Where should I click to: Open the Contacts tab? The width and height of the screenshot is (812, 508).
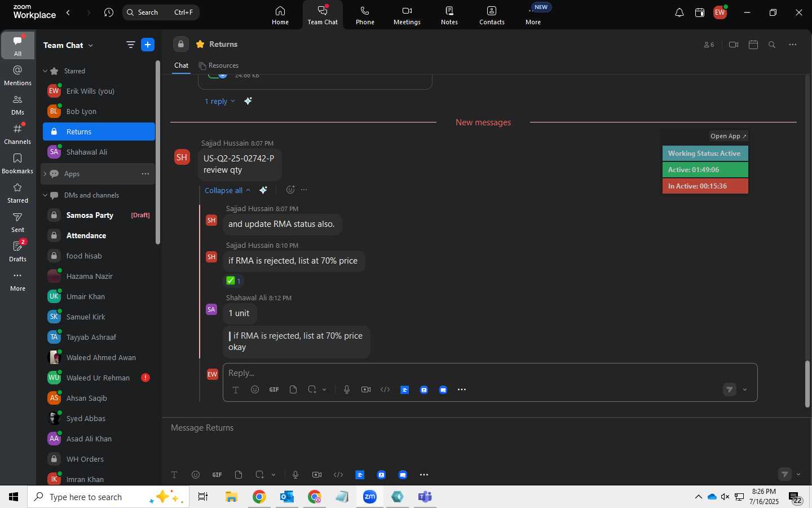coord(492,15)
